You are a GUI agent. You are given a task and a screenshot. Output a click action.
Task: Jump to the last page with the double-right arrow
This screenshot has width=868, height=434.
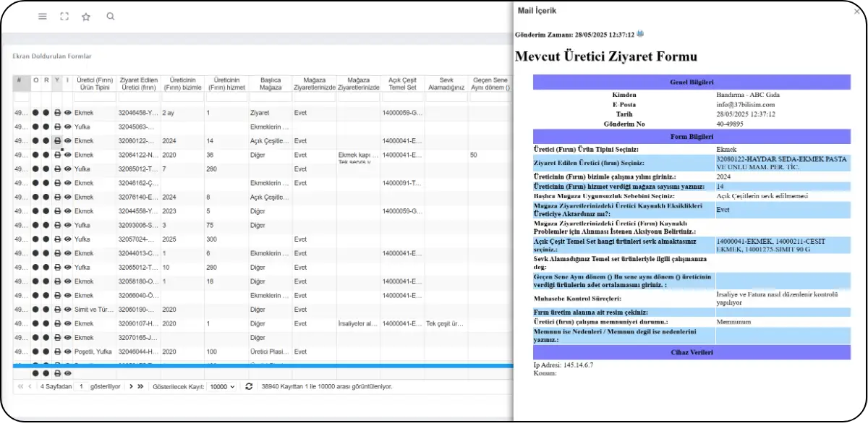point(140,386)
